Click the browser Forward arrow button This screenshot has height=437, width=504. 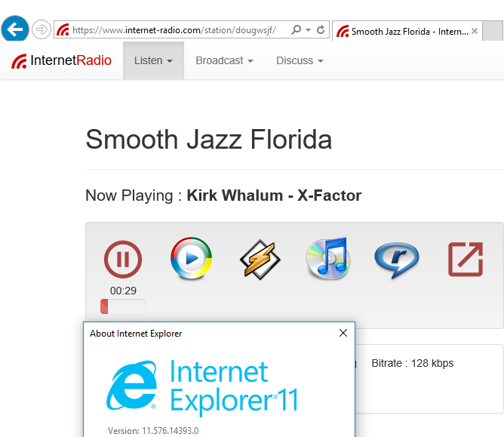(x=41, y=29)
